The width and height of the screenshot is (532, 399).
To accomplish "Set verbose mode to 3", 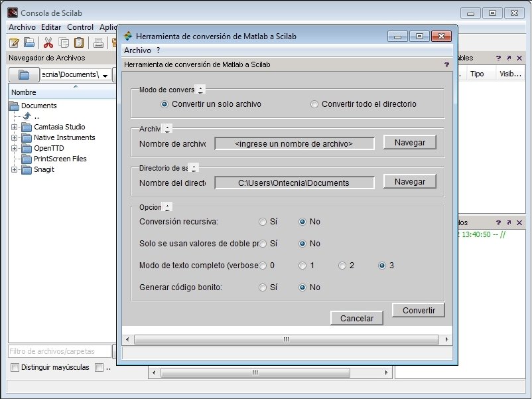I will click(x=382, y=266).
